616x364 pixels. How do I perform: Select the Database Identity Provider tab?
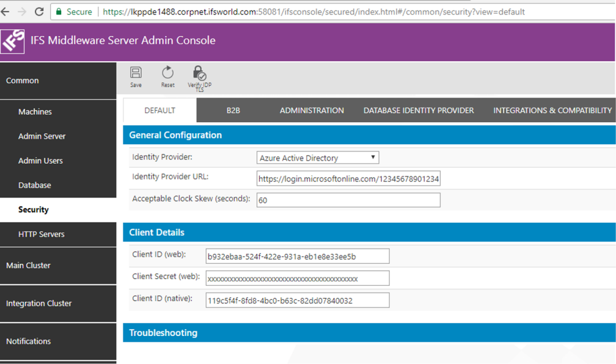pos(419,111)
